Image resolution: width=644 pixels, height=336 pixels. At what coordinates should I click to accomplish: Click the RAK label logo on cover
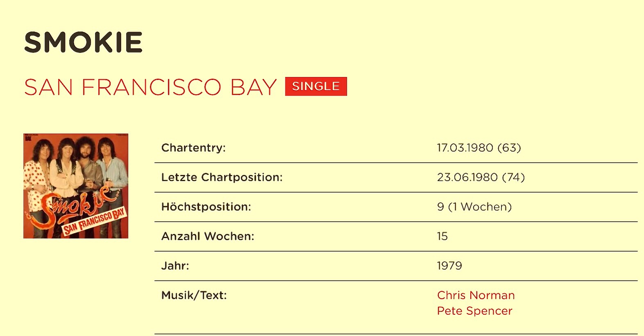[x=28, y=138]
